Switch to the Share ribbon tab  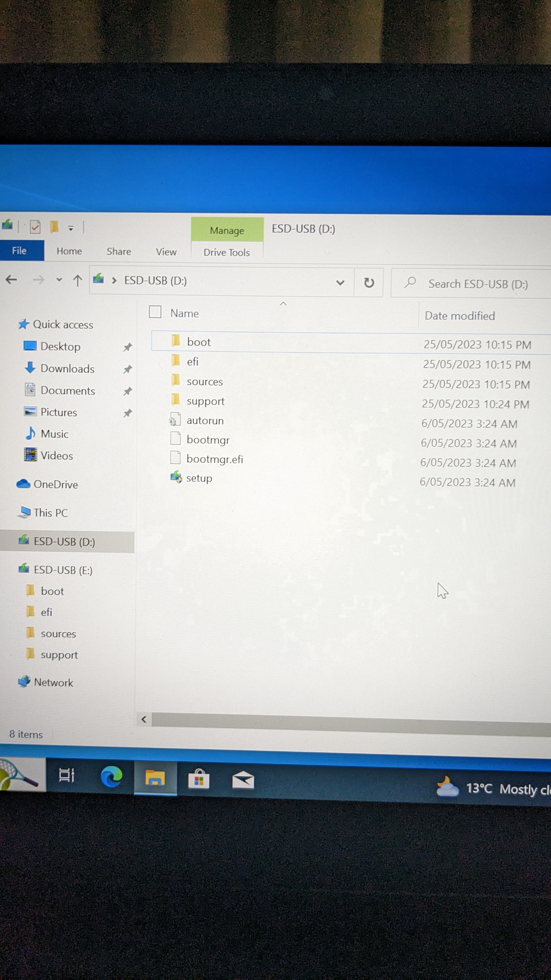(119, 252)
